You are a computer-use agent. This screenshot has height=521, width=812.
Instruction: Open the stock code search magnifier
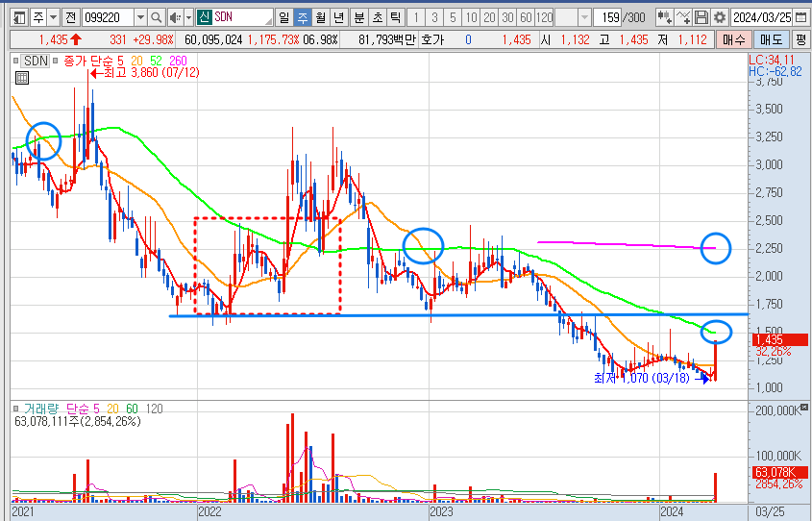[156, 17]
